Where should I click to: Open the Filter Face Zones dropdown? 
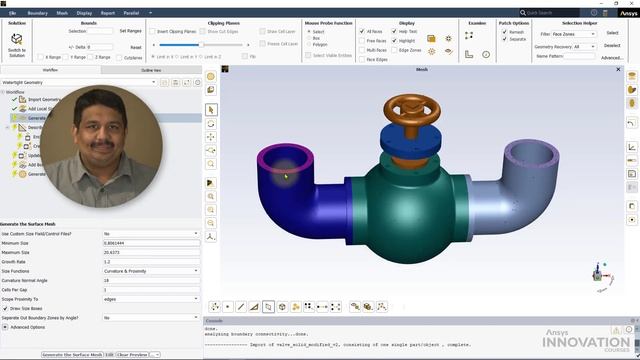coord(573,34)
